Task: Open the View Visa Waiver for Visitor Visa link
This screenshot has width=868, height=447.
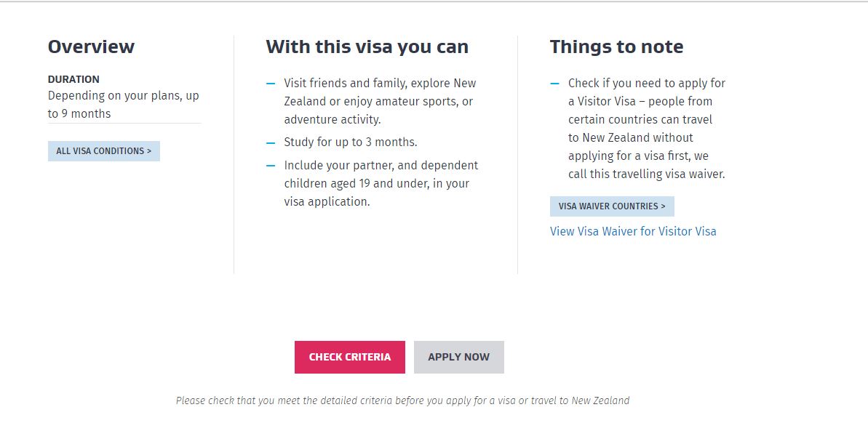Action: click(x=633, y=230)
